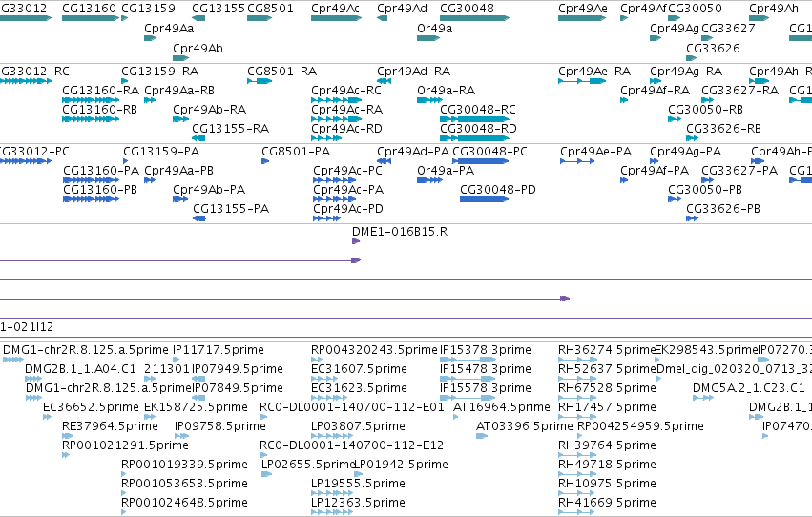Screen dimensions: 812x517
Task: Click the Cpr49Ae-RA transcript label
Action: (594, 71)
